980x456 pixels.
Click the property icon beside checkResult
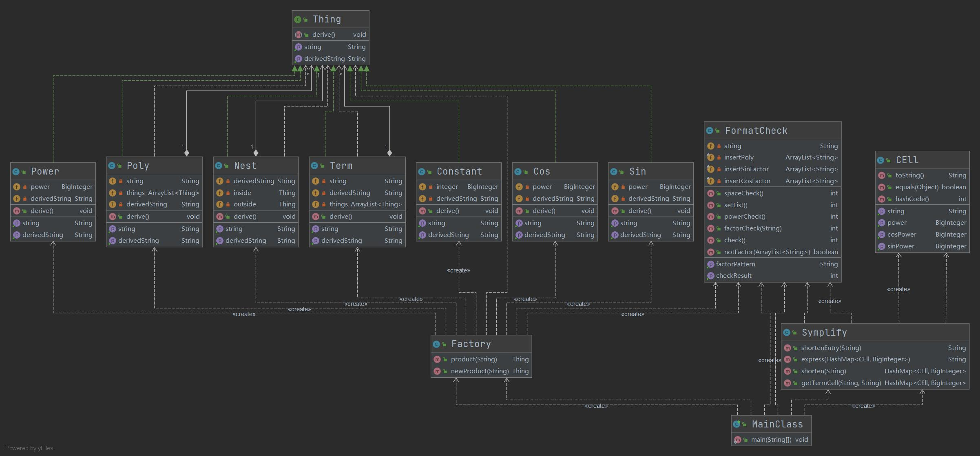click(x=710, y=276)
